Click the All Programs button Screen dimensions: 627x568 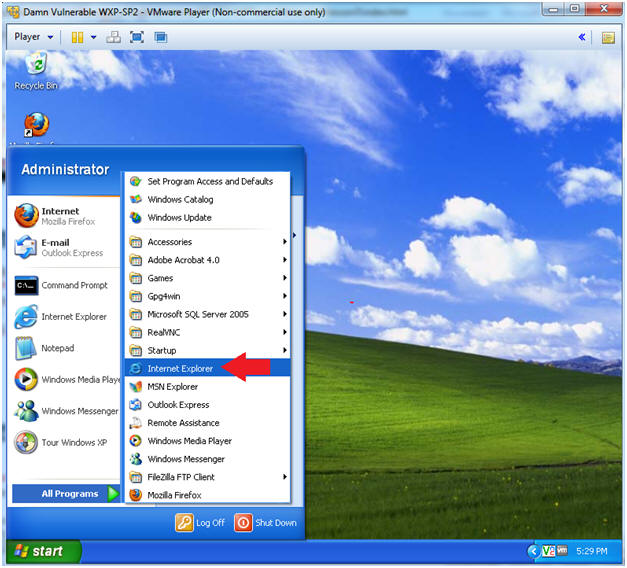click(x=66, y=494)
